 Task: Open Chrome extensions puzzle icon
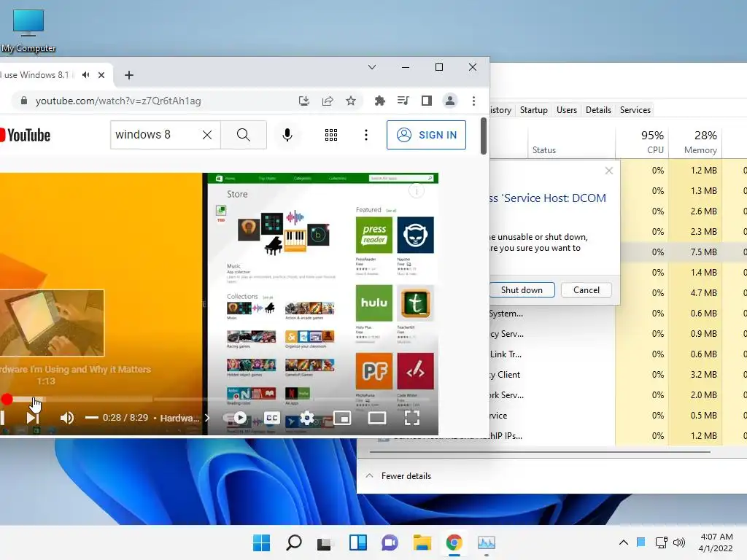click(379, 101)
